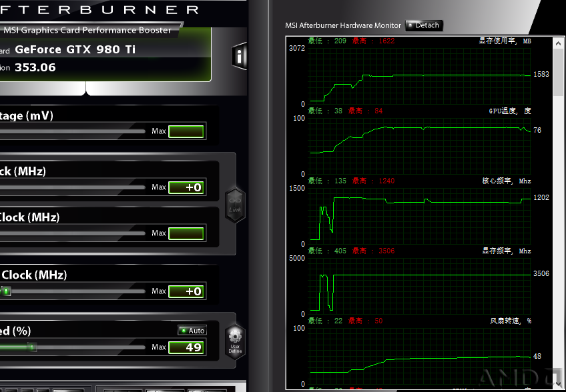Click the empty voltage value field
Viewport: 566px width, 392px height.
pos(187,131)
